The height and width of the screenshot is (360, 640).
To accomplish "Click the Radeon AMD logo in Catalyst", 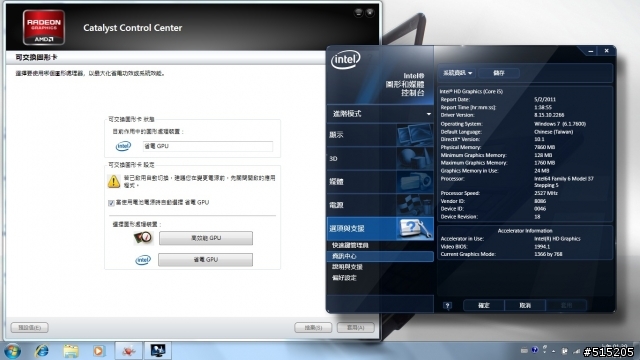I will click(44, 27).
